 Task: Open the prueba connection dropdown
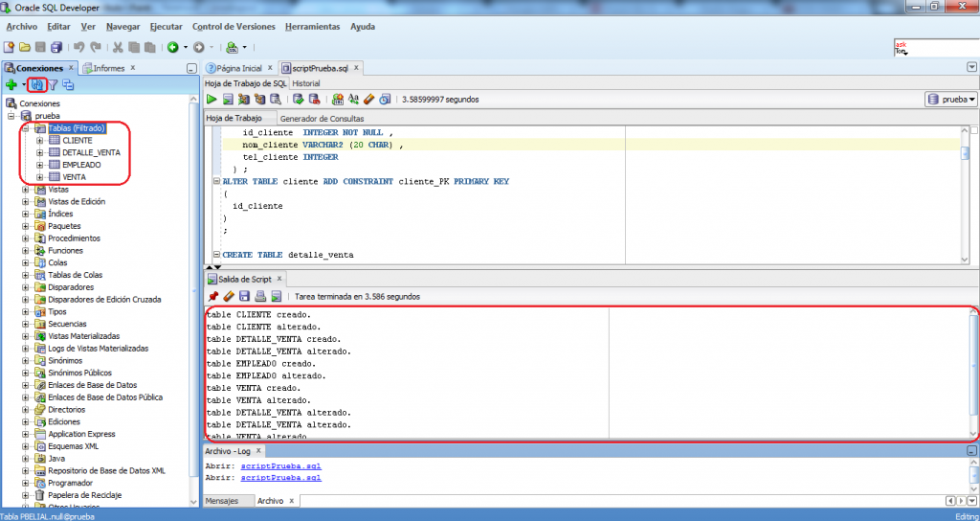(950, 99)
